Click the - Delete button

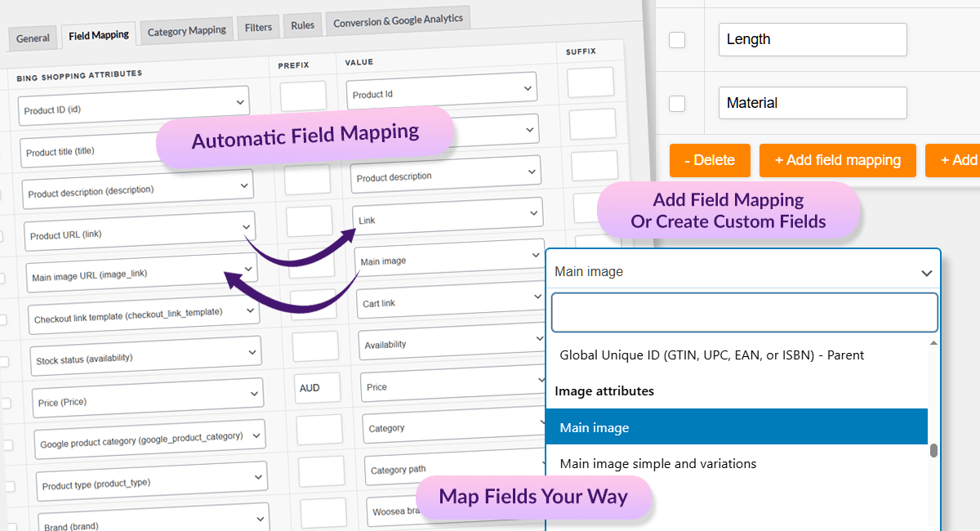(x=710, y=160)
